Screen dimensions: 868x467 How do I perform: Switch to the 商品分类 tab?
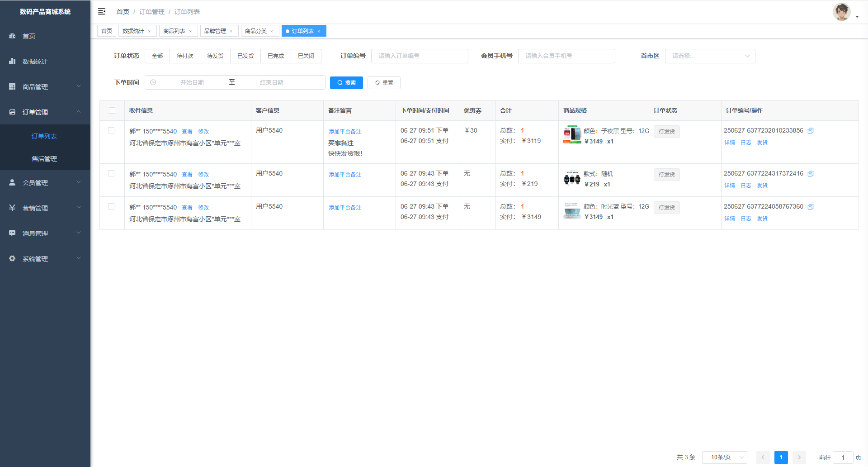point(256,31)
